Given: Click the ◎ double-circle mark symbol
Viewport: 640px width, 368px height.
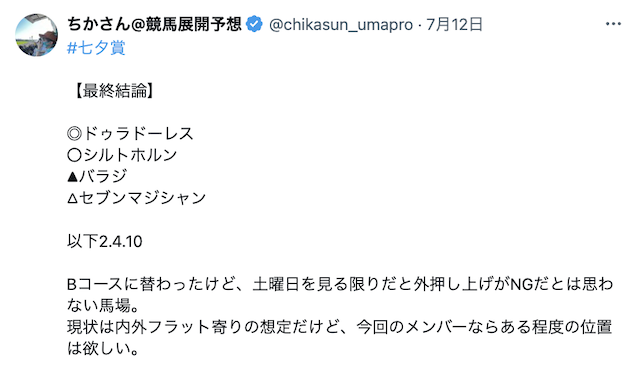Looking at the screenshot, I should 74,133.
